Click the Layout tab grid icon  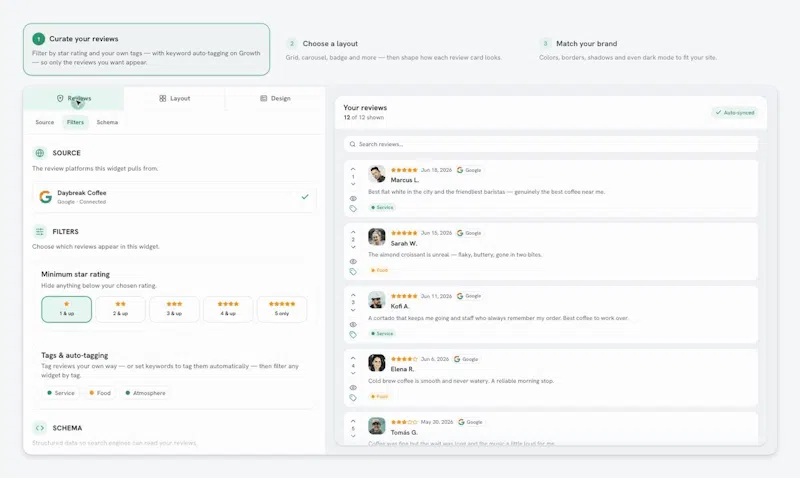point(163,98)
